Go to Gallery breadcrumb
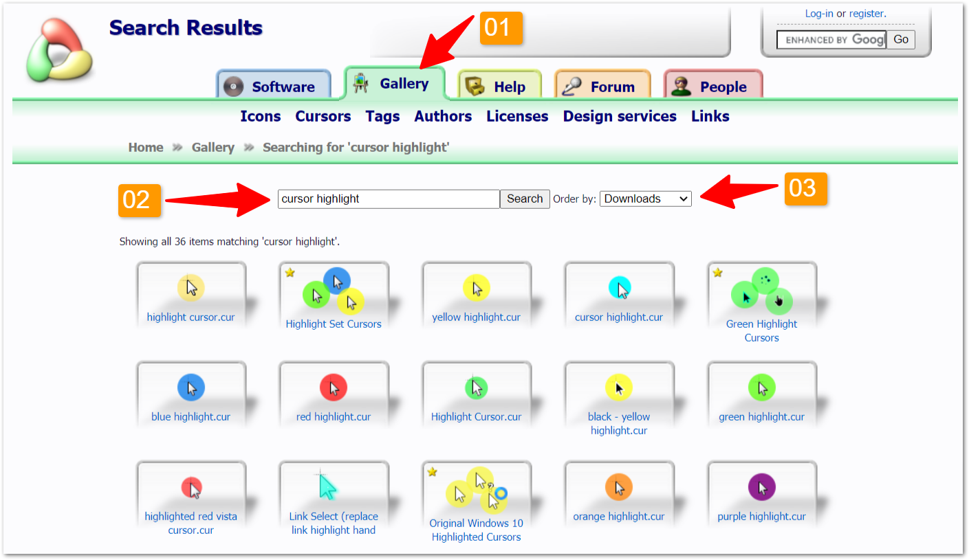 213,147
